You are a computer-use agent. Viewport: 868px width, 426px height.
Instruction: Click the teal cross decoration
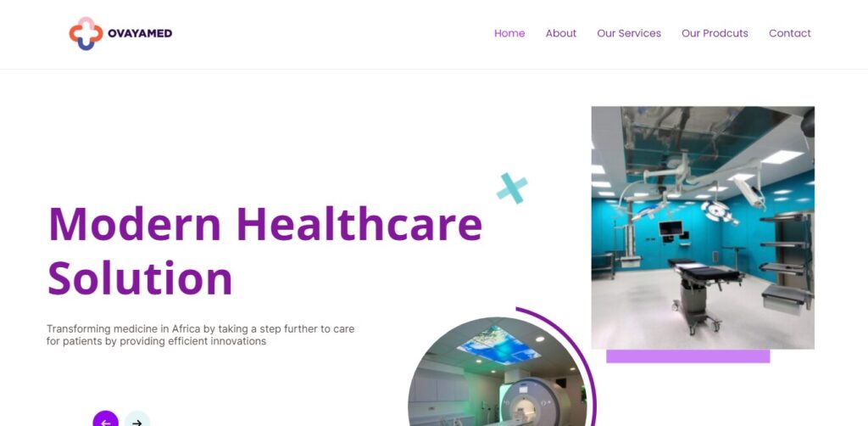(511, 188)
